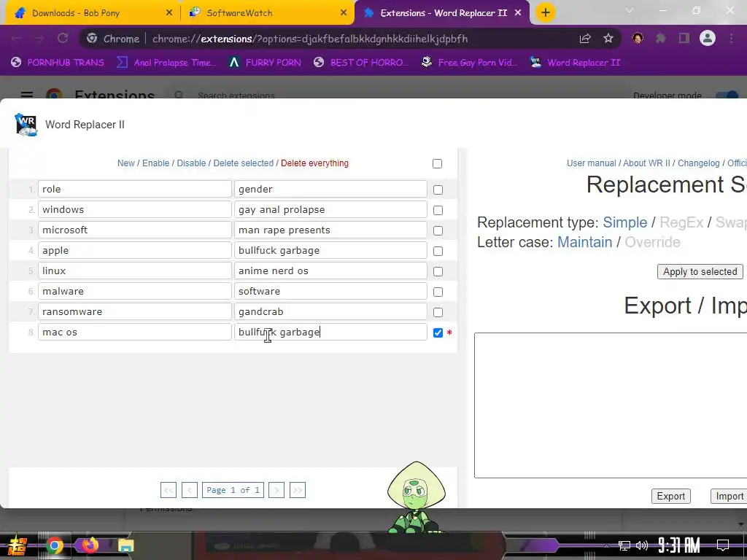
Task: Open the Changelog link
Action: point(698,163)
